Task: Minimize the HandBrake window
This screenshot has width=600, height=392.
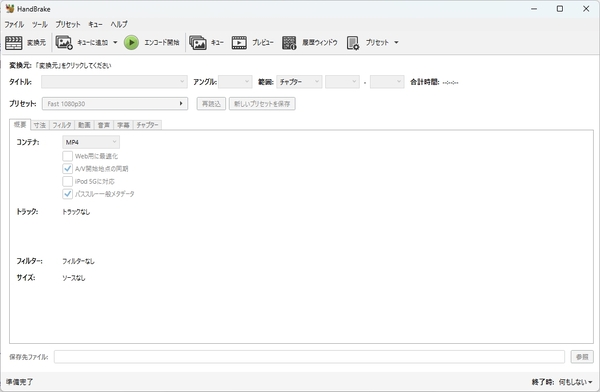Action: [534, 9]
